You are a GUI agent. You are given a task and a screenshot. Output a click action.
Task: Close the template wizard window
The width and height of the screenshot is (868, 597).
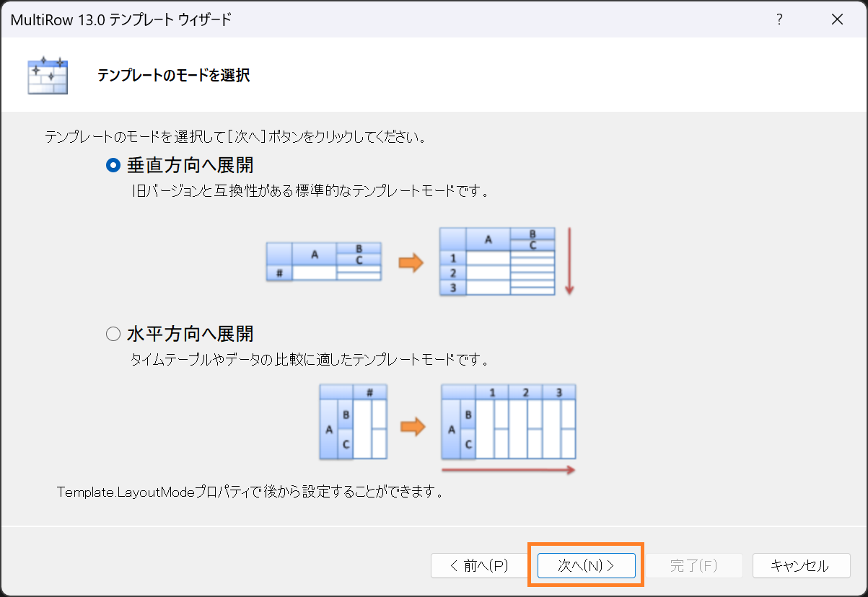tap(837, 19)
